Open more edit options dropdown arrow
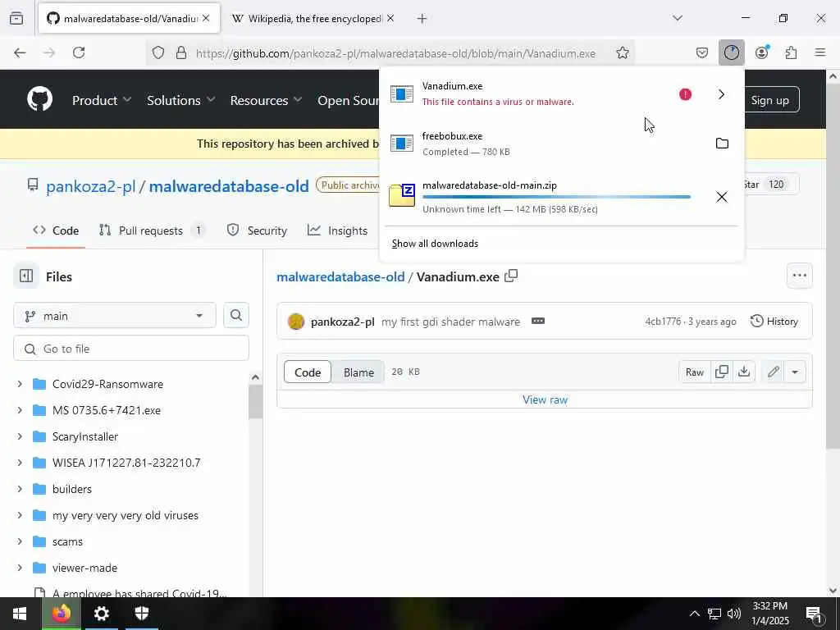Screen dimensions: 840x630 (795, 372)
